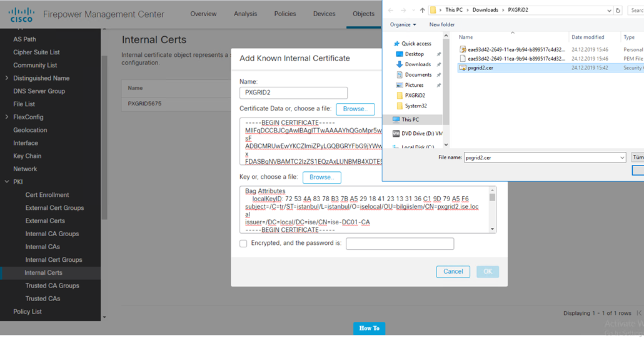
Task: Open Objects menu tab
Action: pos(363,14)
